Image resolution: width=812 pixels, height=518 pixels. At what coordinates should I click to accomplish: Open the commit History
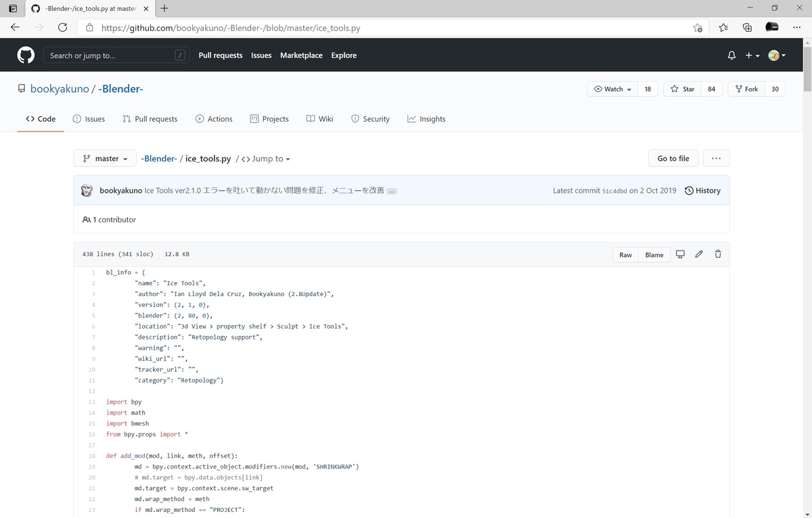point(702,191)
